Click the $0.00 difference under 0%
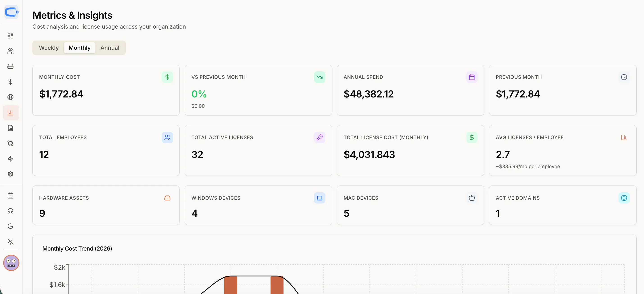The image size is (644, 294). [198, 106]
